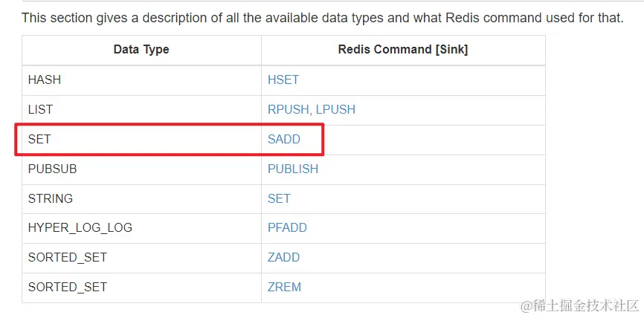The image size is (644, 318).
Task: Open the HSET command link
Action: [x=283, y=79]
